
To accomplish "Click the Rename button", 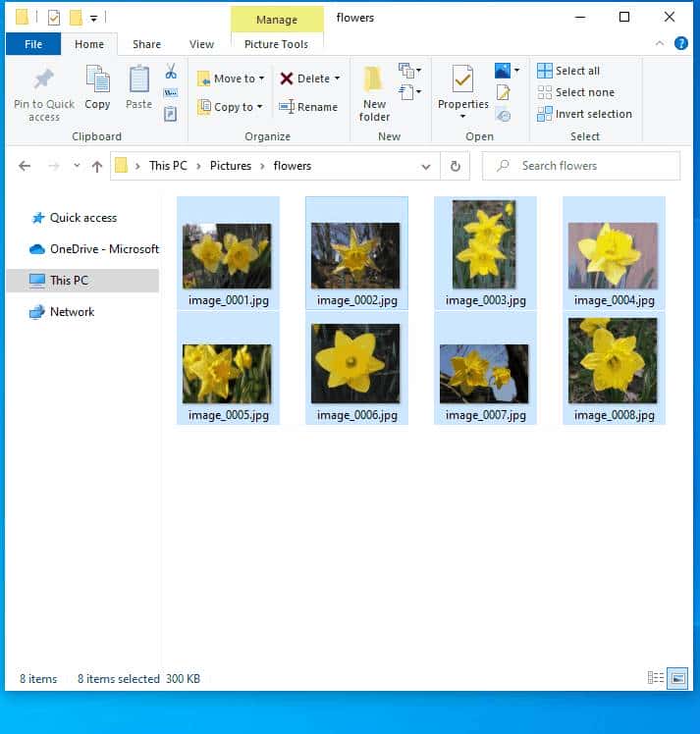I will [x=308, y=107].
